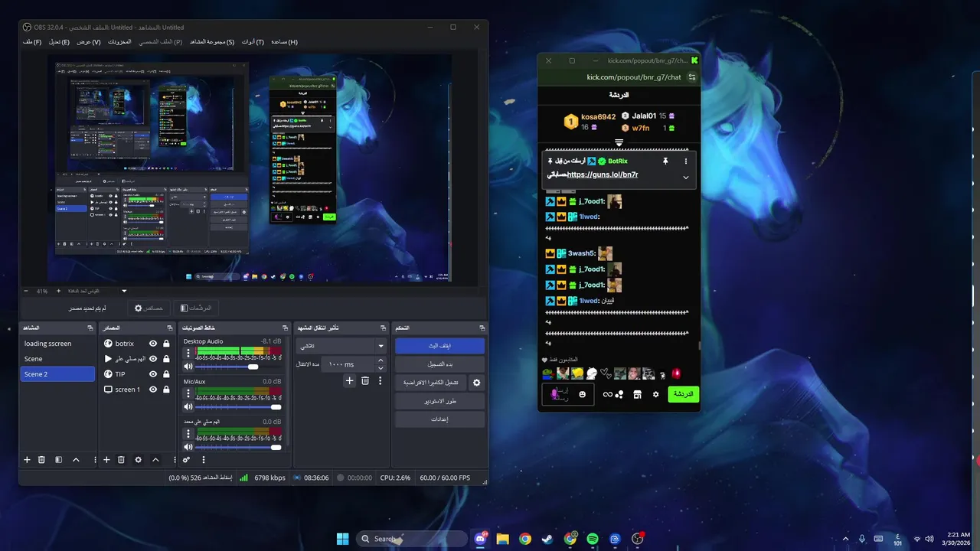Image resolution: width=980 pixels, height=551 pixels.
Task: Toggle visibility of TIP source
Action: coord(153,374)
